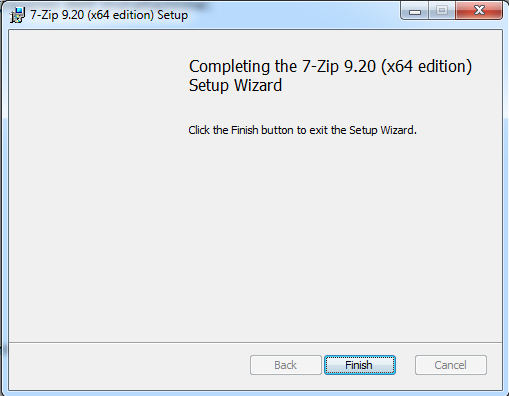Click the empty title bar area beside the title
Viewport: 509px width, 396px height.
pyautogui.click(x=293, y=15)
